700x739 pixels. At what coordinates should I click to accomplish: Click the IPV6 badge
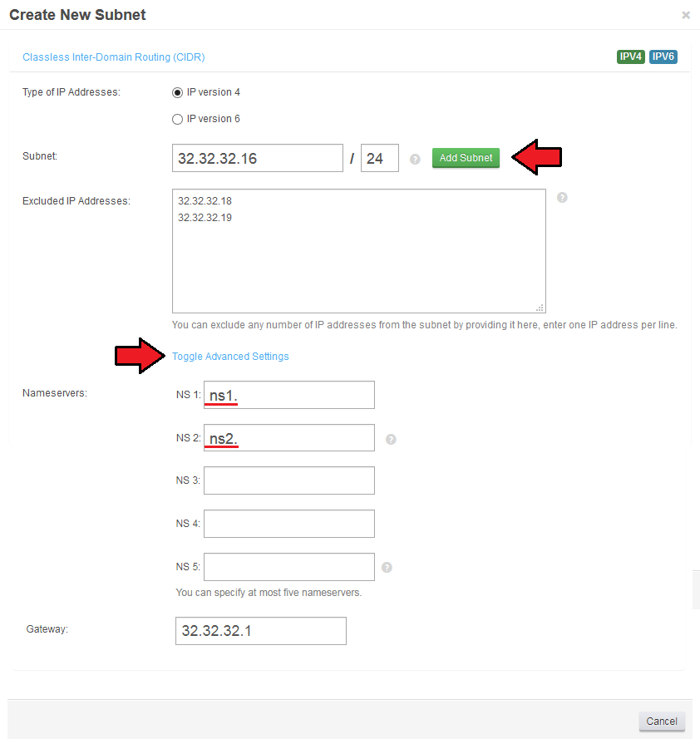point(663,57)
